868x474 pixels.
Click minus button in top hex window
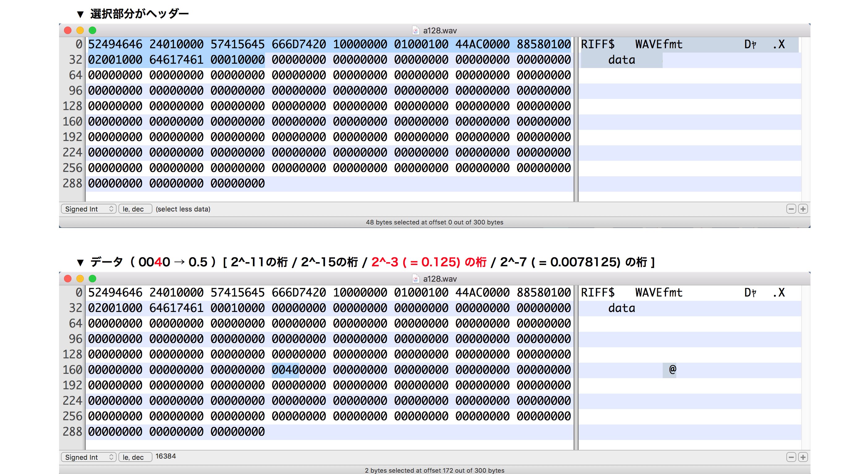pos(791,209)
